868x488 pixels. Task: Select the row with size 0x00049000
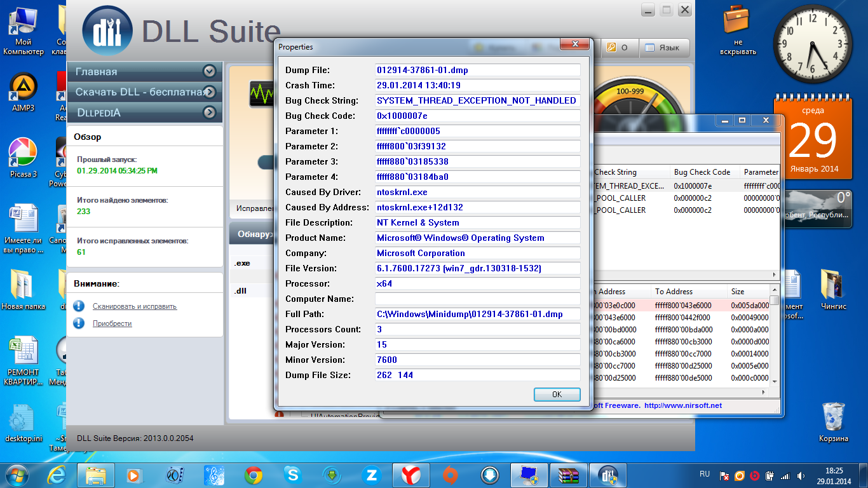coord(680,317)
